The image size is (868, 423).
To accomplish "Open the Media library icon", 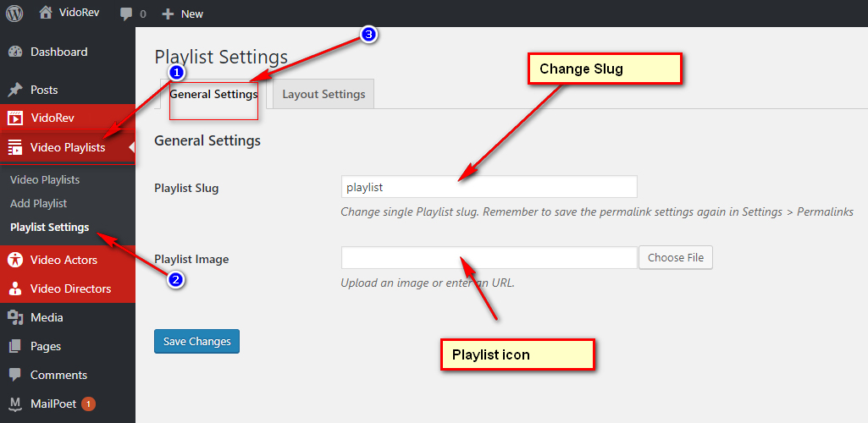I will point(15,317).
